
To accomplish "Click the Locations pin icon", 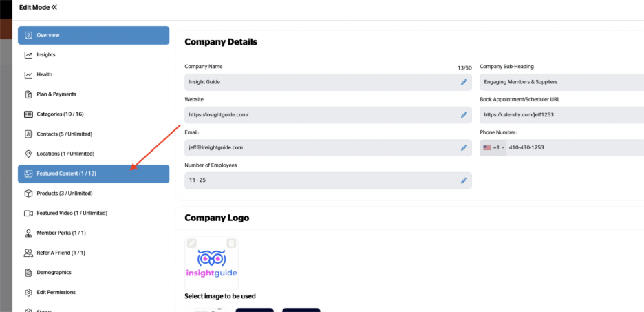I will [x=28, y=154].
